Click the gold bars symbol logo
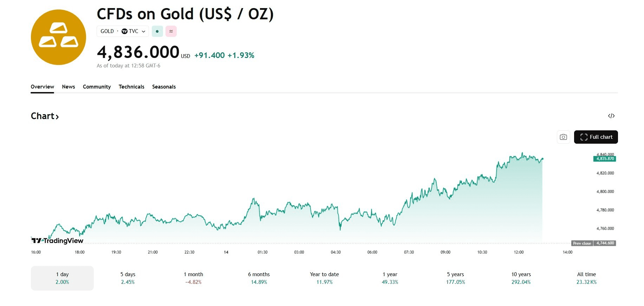 coord(58,37)
